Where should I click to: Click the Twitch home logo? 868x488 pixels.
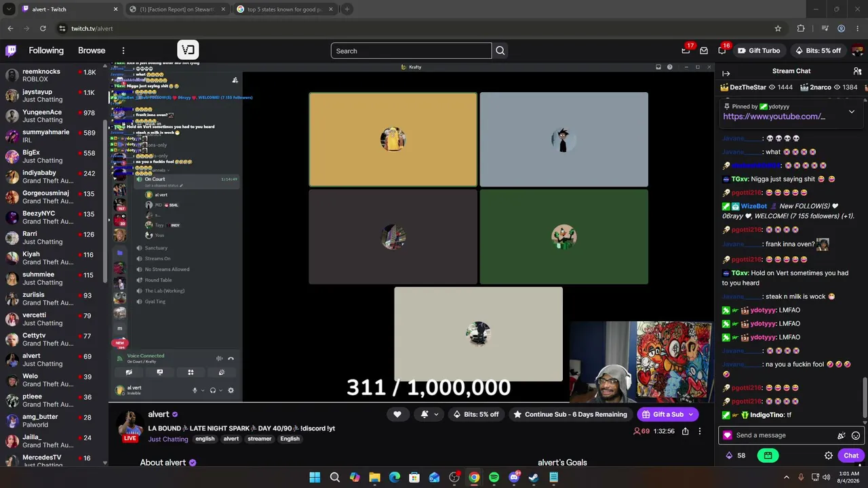tap(11, 51)
